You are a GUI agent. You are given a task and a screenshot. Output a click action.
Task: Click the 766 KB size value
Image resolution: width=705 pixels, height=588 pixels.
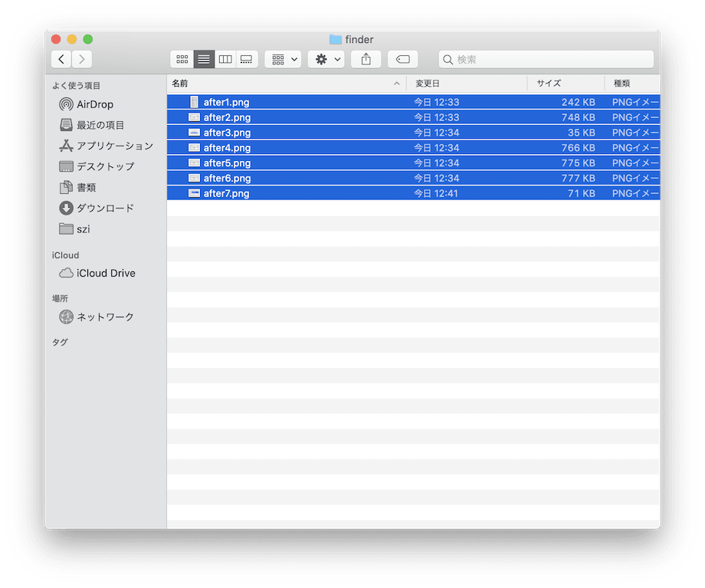click(579, 147)
